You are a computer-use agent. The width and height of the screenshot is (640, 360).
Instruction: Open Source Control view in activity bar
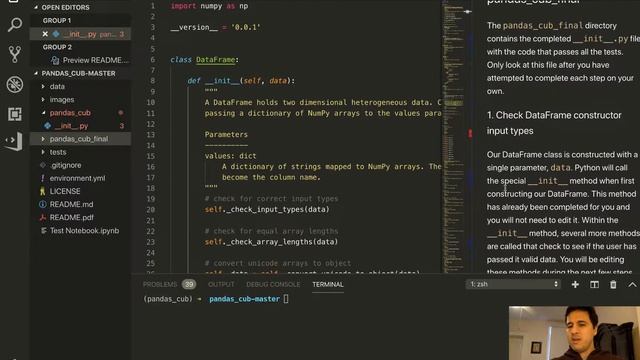point(15,54)
